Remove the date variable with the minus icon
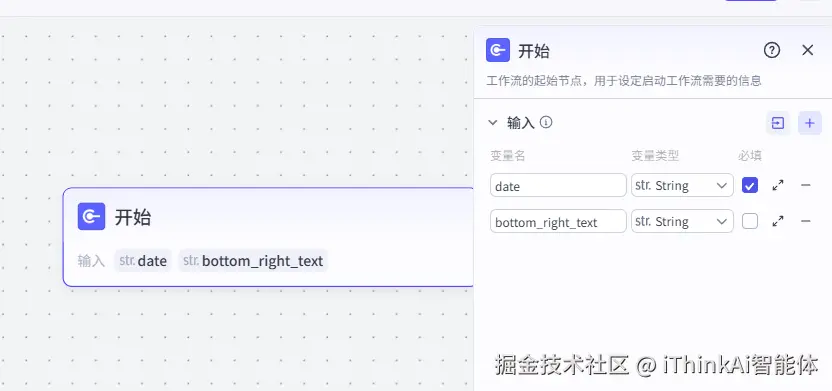 click(x=805, y=185)
